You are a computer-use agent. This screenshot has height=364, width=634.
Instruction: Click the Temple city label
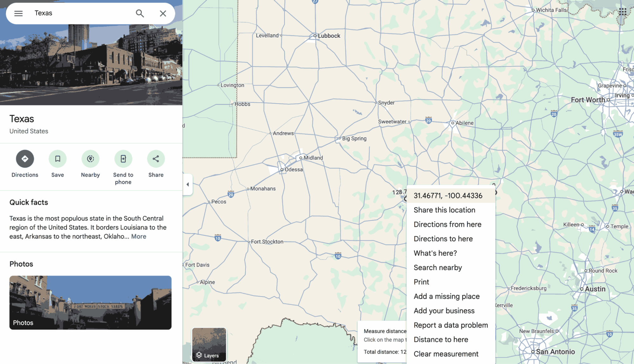click(619, 227)
